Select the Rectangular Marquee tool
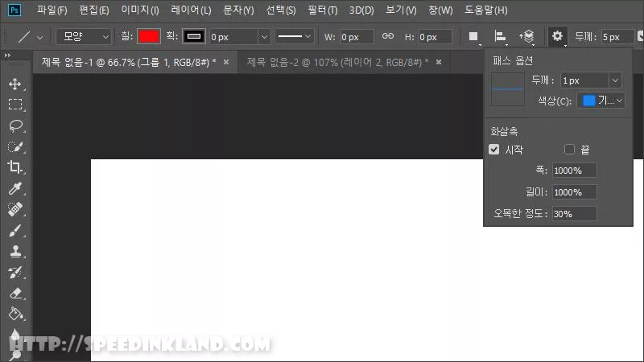644x362 pixels. tap(15, 105)
